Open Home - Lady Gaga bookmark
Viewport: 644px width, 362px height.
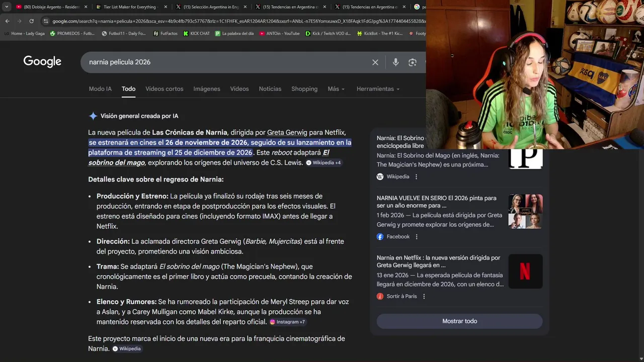[x=24, y=34]
